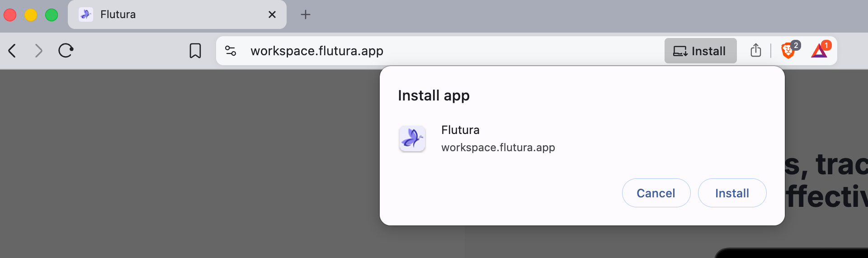The image size is (868, 258).
Task: Reload the current page
Action: (x=66, y=51)
